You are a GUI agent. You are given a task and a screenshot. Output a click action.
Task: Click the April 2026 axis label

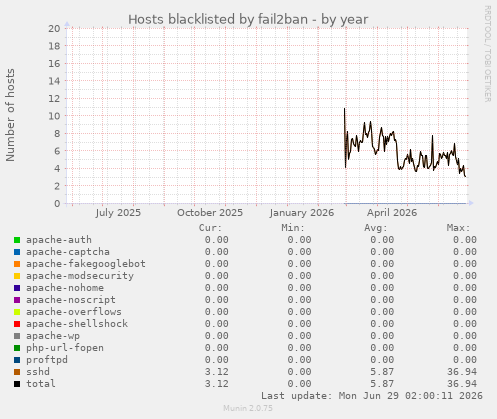[392, 213]
